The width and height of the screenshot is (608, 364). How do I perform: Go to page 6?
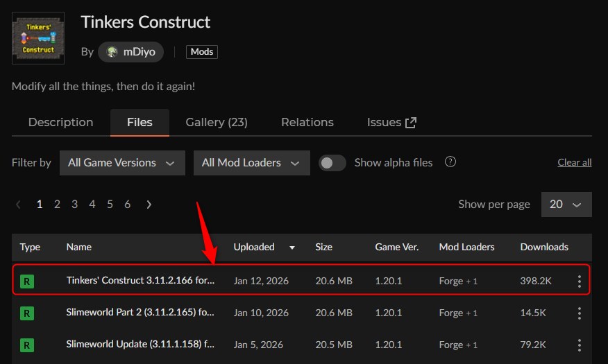[x=127, y=205]
